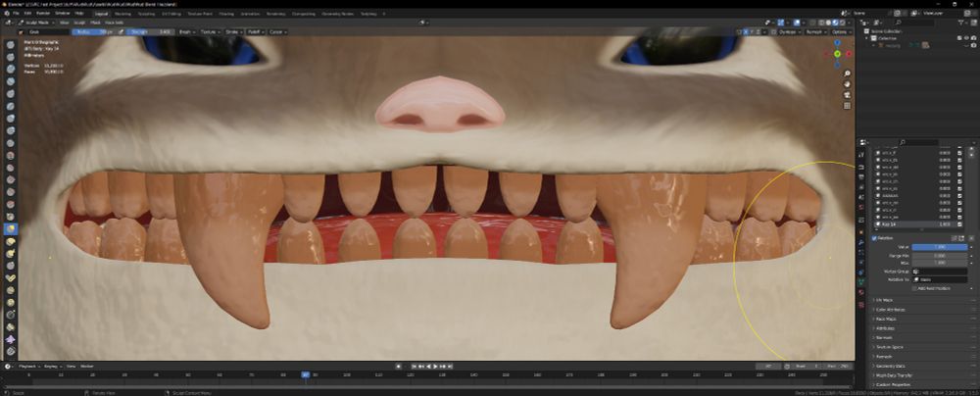
Task: Expand the Face Maps panel
Action: (884, 319)
